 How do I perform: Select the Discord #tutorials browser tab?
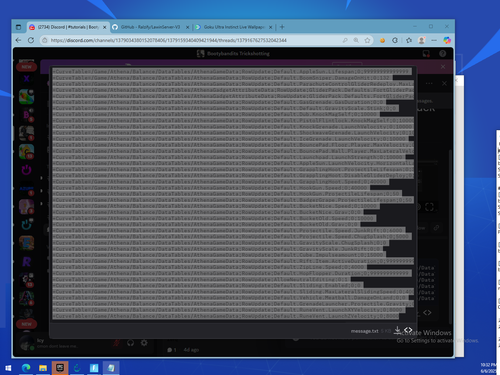[67, 27]
